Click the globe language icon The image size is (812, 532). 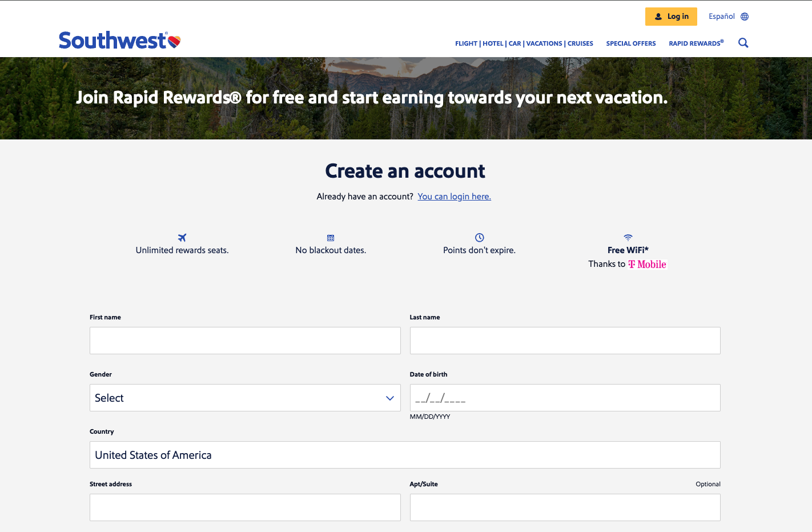[x=743, y=16]
